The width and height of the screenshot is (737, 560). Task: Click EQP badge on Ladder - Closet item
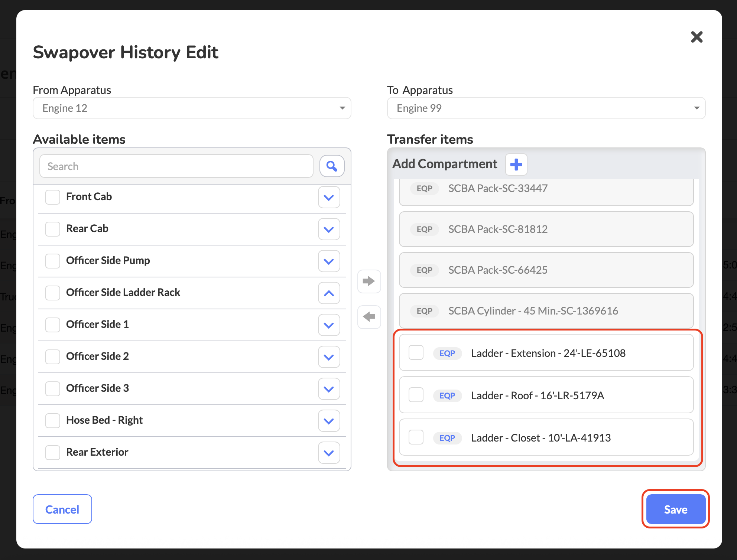pyautogui.click(x=447, y=438)
